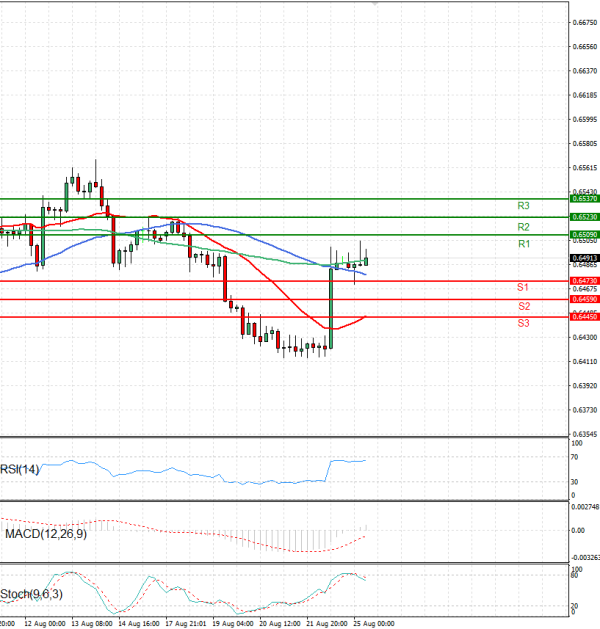Select the 0.65230 price tag
Image resolution: width=600 pixels, height=629 pixels.
pyautogui.click(x=584, y=217)
